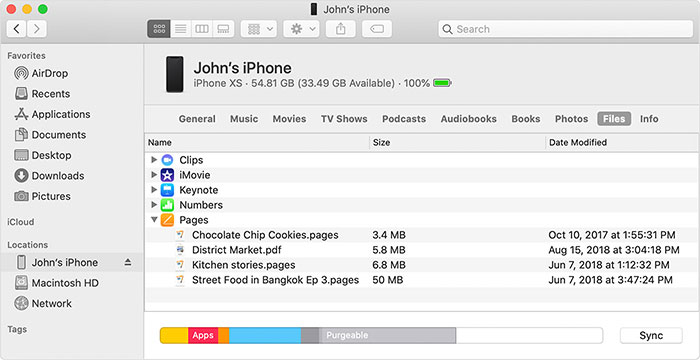Switch to the Music tab
The height and width of the screenshot is (360, 700).
(244, 119)
